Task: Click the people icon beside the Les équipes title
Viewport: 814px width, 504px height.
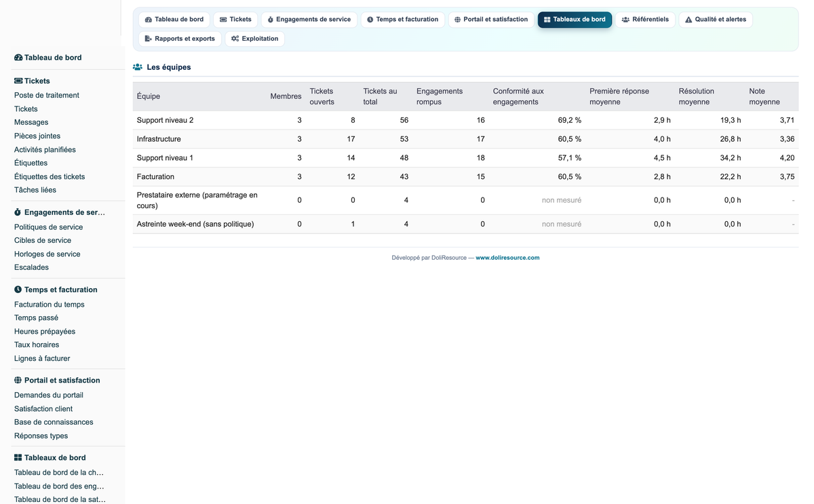Action: 138,67
